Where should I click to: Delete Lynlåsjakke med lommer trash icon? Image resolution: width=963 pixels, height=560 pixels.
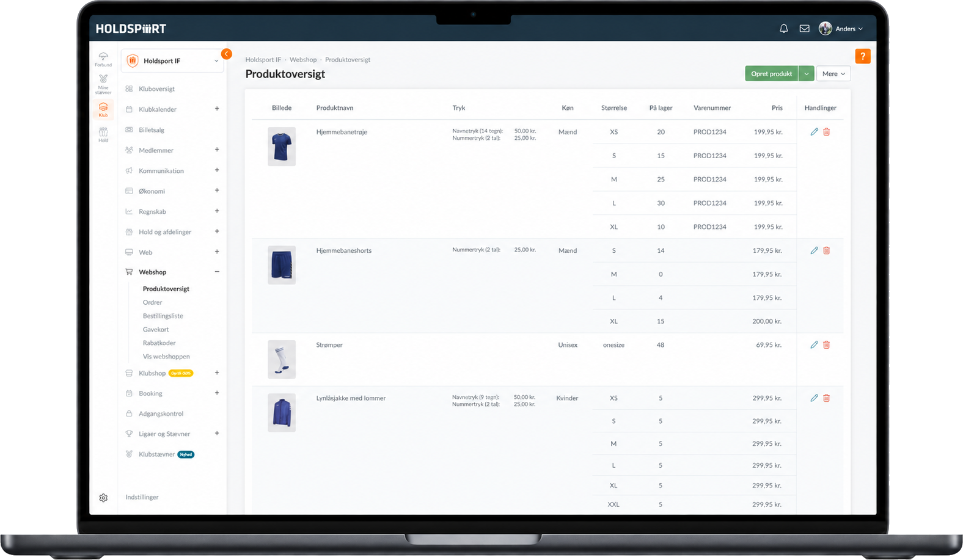[x=826, y=398]
